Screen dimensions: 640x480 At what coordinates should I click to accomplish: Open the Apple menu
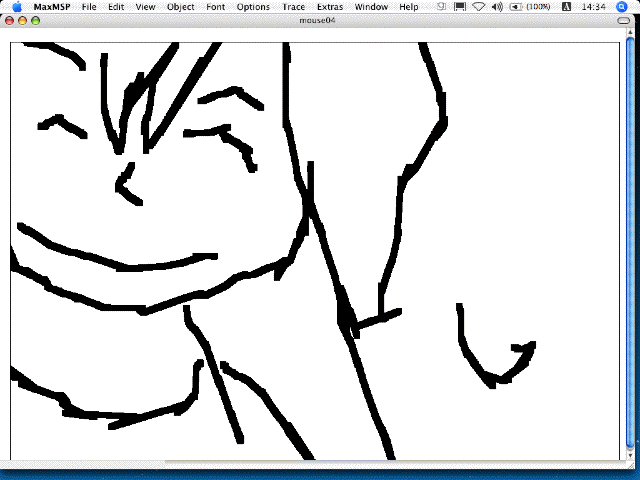click(x=16, y=7)
